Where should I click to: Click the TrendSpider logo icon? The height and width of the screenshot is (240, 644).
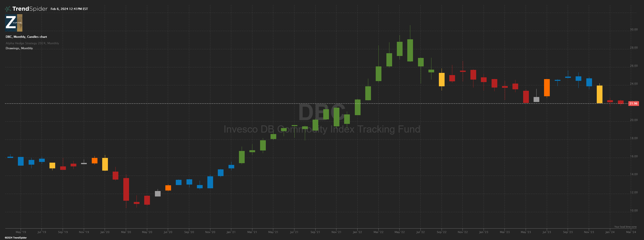8,9
